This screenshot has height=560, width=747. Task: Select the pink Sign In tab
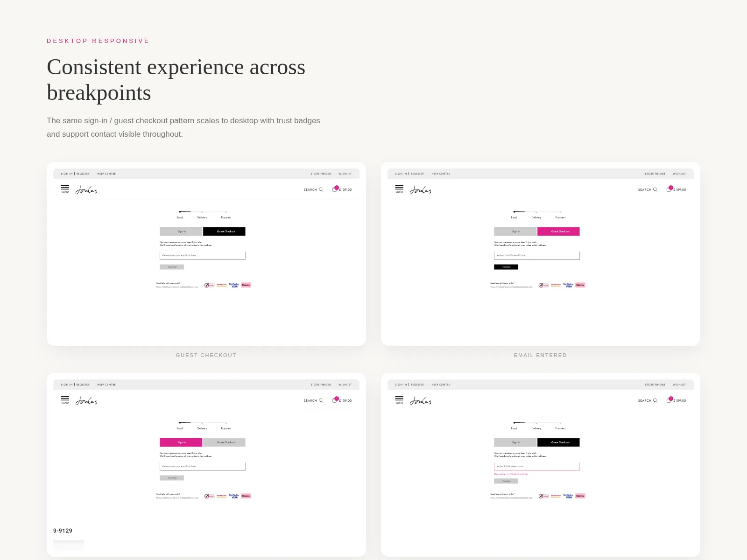(181, 442)
